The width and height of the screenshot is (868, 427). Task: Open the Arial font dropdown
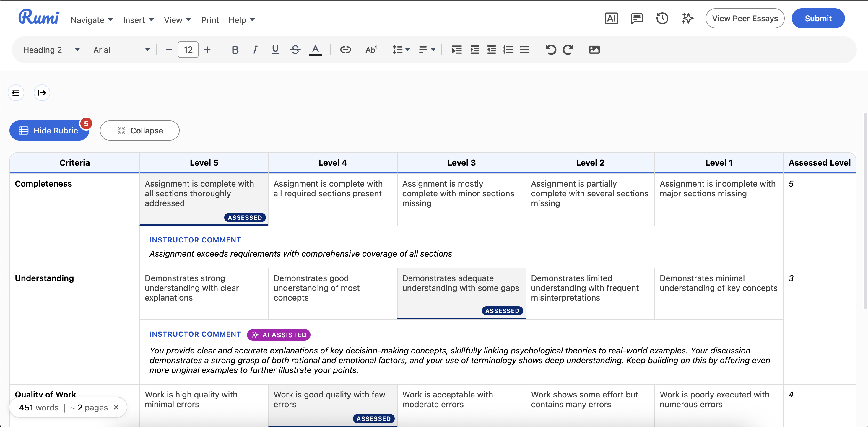tap(121, 50)
